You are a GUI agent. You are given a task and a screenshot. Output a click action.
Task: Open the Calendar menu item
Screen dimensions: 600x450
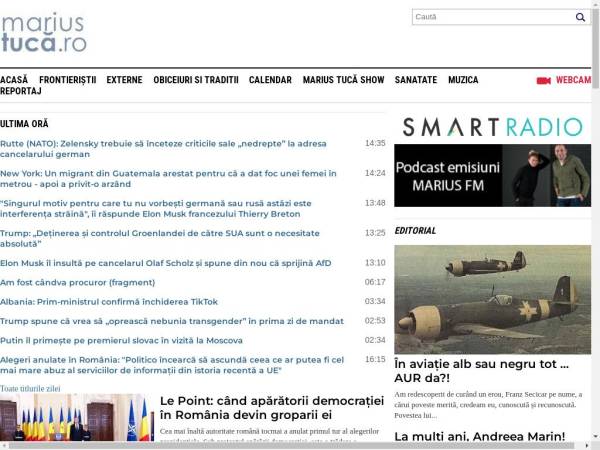tap(270, 80)
